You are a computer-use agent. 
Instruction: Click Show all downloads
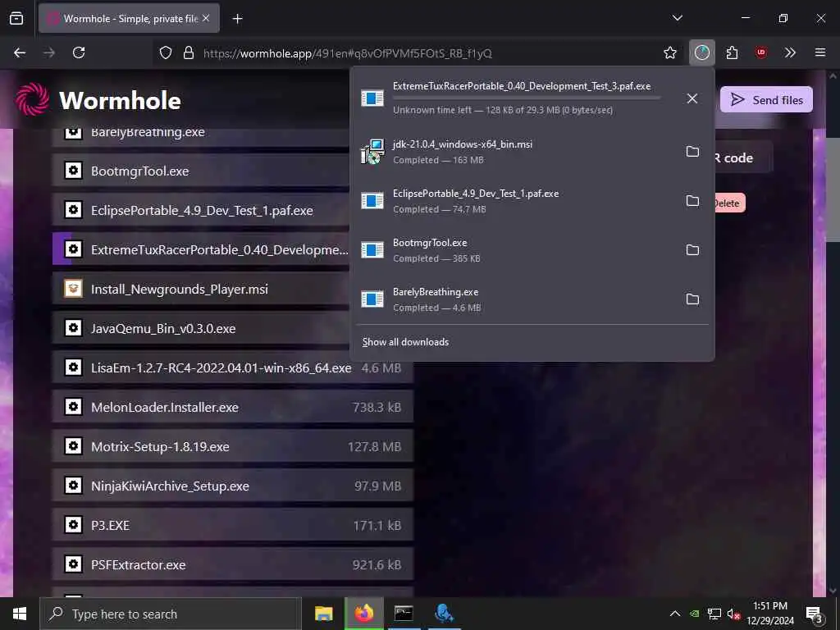405,342
